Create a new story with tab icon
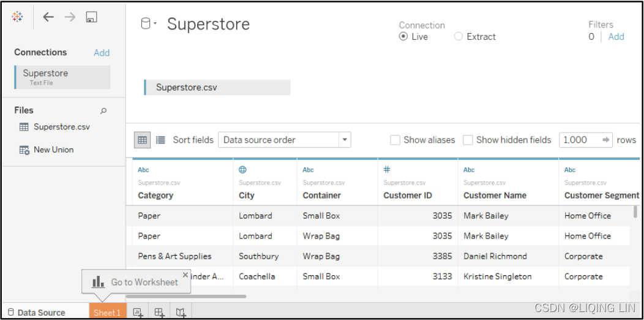Screen dimensions: 644x320 click(181, 313)
